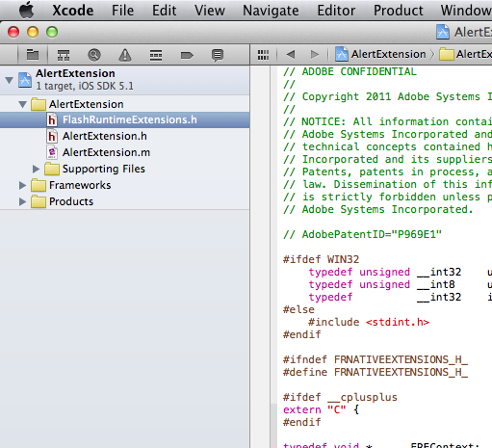
Task: Click the AdobePatentID comment line
Action: [x=362, y=234]
